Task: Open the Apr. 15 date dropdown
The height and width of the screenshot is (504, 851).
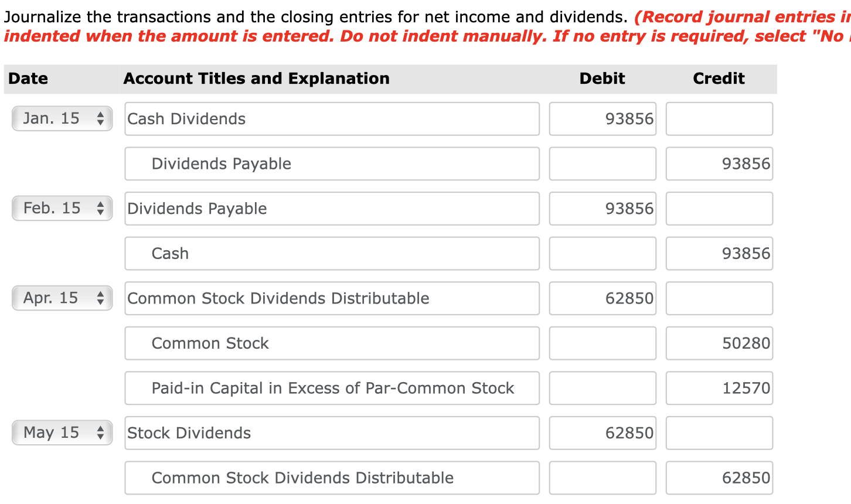Action: tap(62, 298)
